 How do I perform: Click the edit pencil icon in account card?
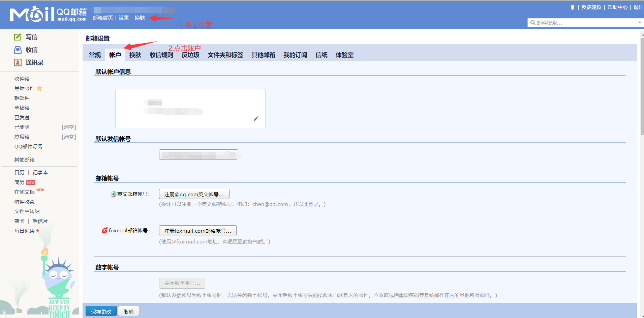(x=256, y=119)
